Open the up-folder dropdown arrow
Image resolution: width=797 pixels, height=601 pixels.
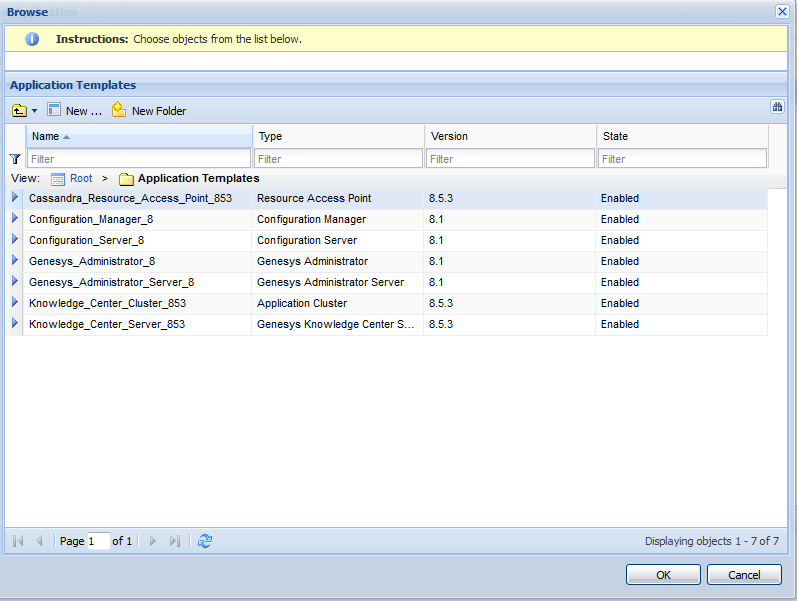pyautogui.click(x=35, y=110)
